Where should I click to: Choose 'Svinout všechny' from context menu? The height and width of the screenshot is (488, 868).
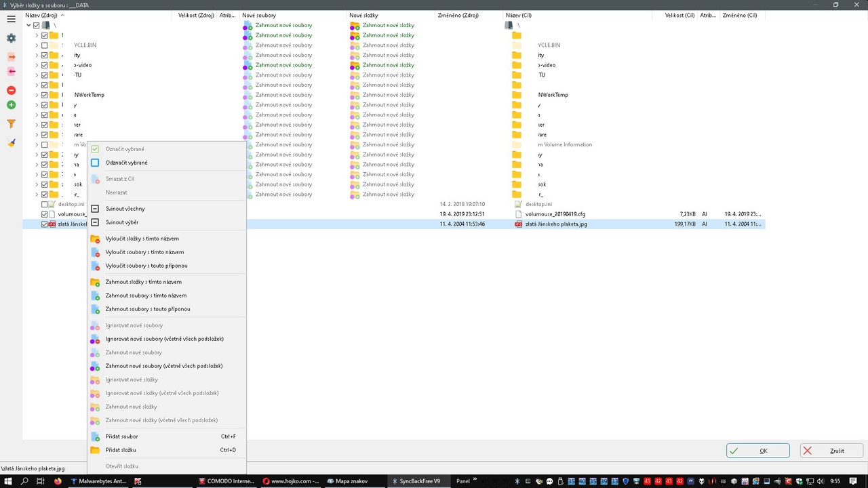(x=167, y=209)
